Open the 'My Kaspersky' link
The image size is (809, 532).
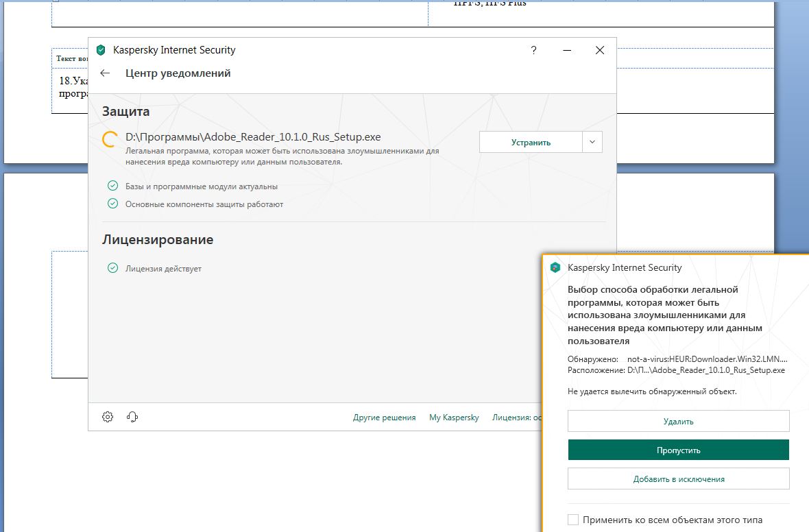(x=454, y=418)
